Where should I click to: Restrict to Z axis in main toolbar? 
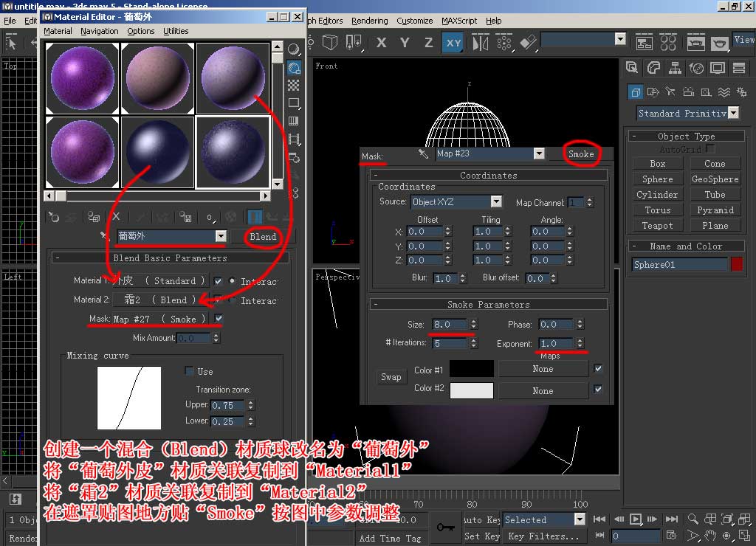coord(429,43)
